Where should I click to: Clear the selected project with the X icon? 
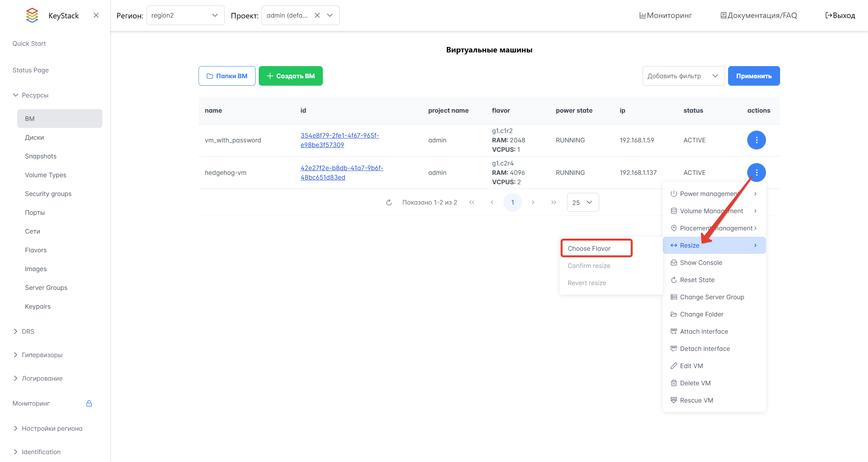pos(317,15)
